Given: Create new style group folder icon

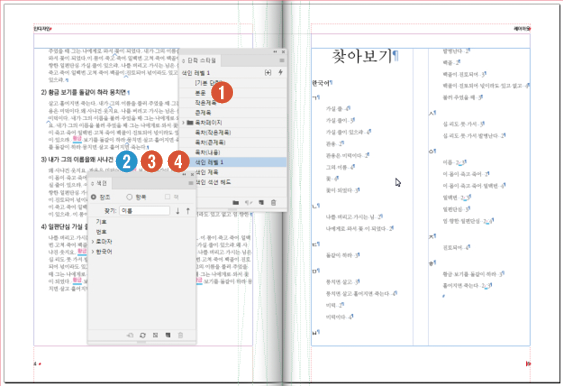Looking at the screenshot, I should click(236, 203).
